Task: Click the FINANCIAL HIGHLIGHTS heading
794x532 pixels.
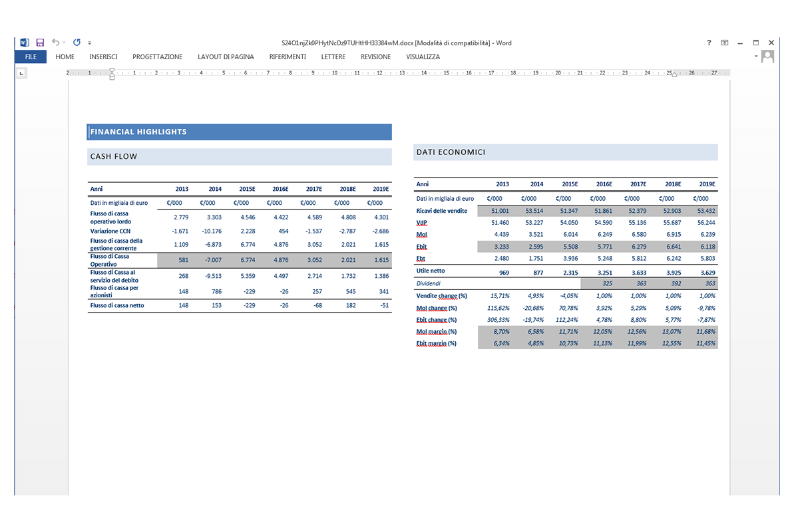Action: click(138, 132)
